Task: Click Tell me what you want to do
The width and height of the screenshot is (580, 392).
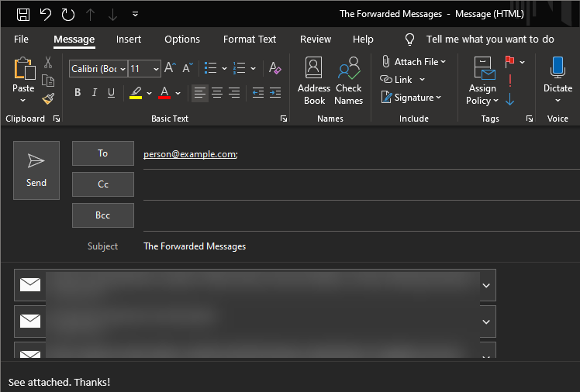Action: tap(490, 40)
